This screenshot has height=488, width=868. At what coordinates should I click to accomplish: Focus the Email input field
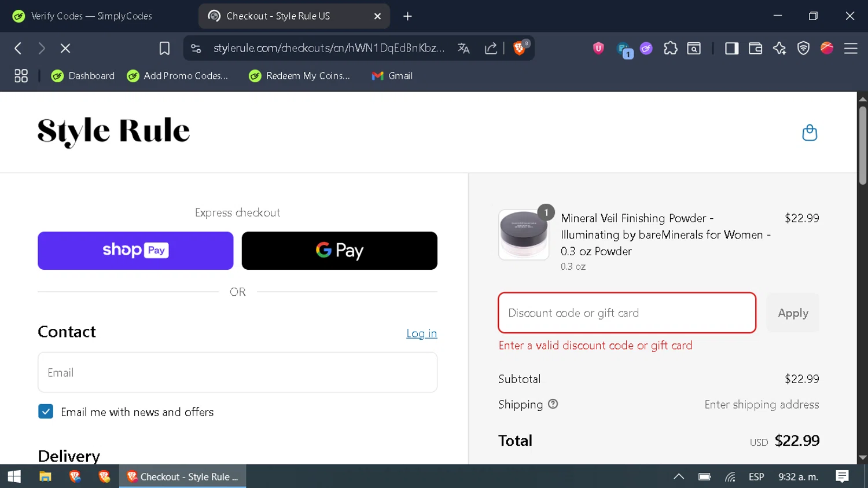tap(237, 372)
